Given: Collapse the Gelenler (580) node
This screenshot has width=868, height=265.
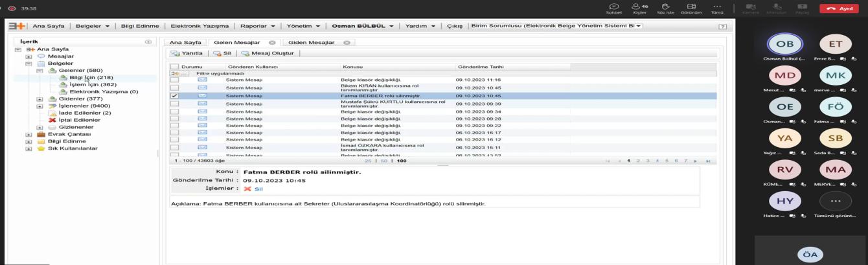Looking at the screenshot, I should (x=40, y=71).
